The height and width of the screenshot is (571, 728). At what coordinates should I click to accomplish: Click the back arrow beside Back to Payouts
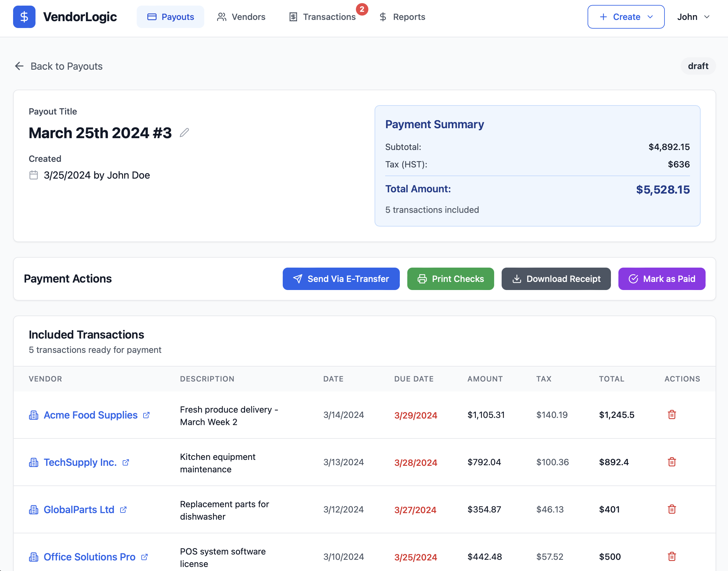point(19,66)
